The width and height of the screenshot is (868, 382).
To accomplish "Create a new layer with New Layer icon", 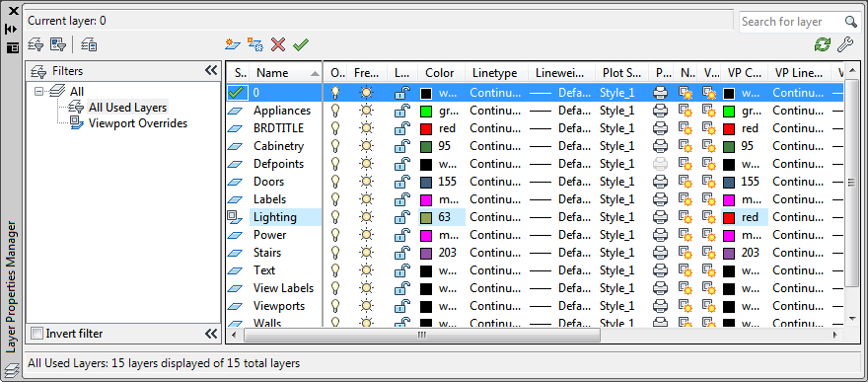I will [233, 44].
